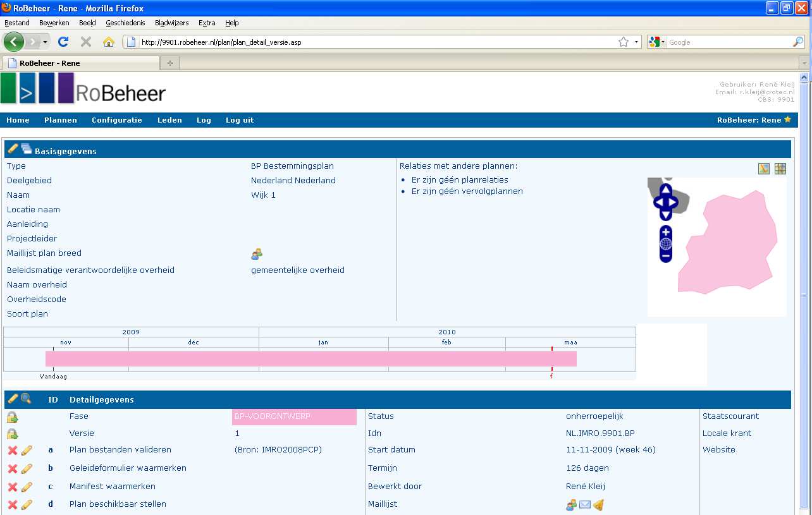Click Log in the navigation bar
This screenshot has height=515, width=812.
204,120
